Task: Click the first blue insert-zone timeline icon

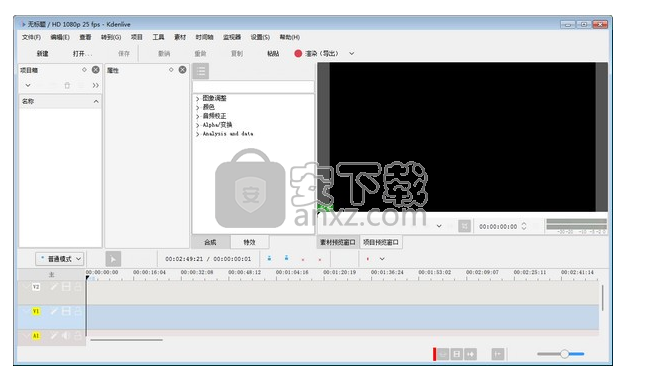Action: click(x=269, y=259)
